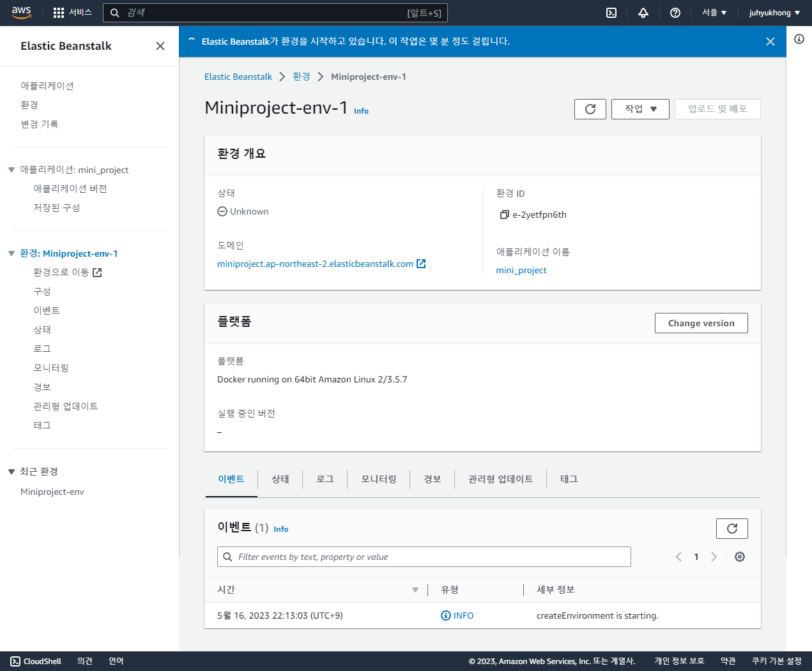Dismiss the blue environment starting banner
The image size is (812, 671).
click(x=770, y=41)
